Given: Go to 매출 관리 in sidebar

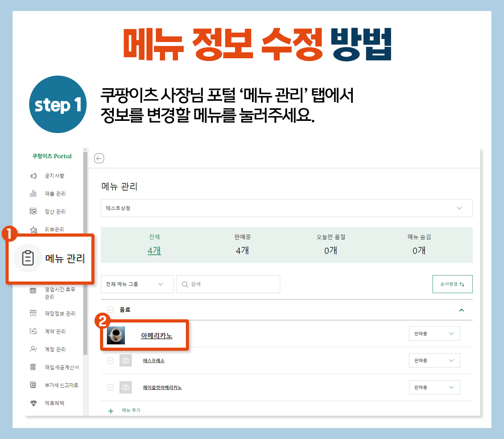Looking at the screenshot, I should pyautogui.click(x=55, y=194).
